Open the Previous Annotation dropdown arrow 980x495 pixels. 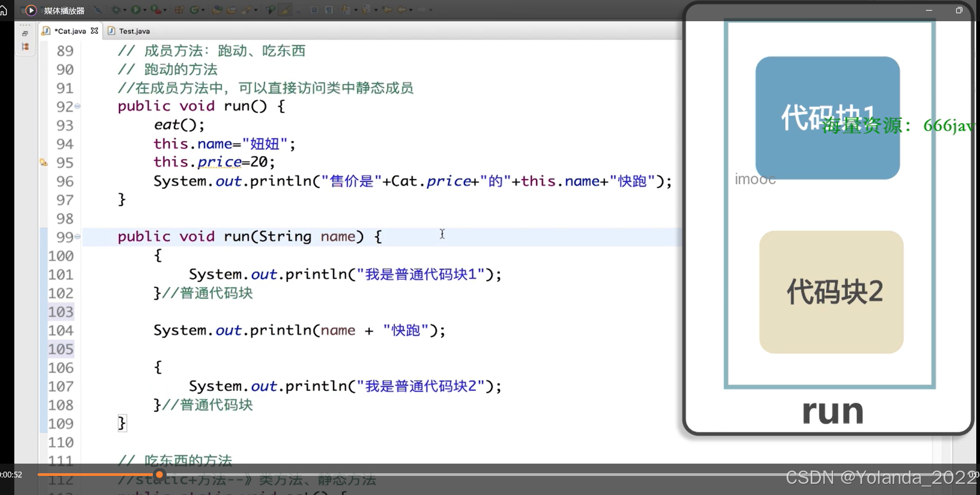coord(376,10)
